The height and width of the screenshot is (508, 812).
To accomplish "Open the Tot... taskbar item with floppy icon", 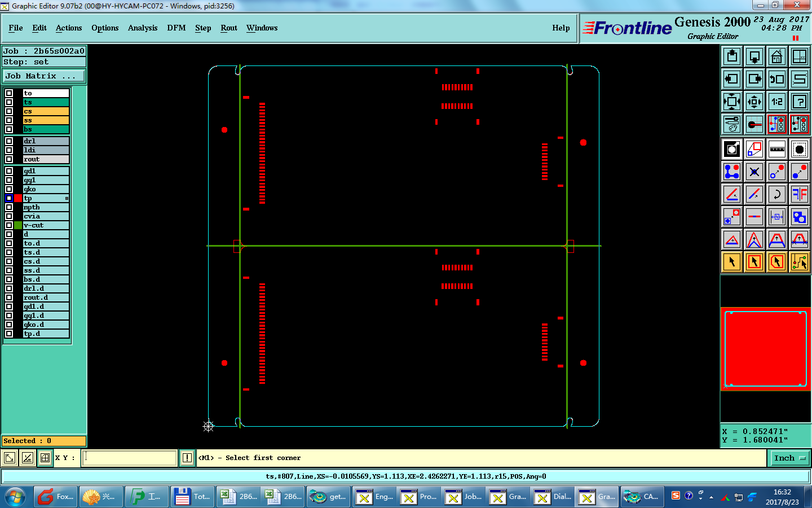I will (x=192, y=497).
